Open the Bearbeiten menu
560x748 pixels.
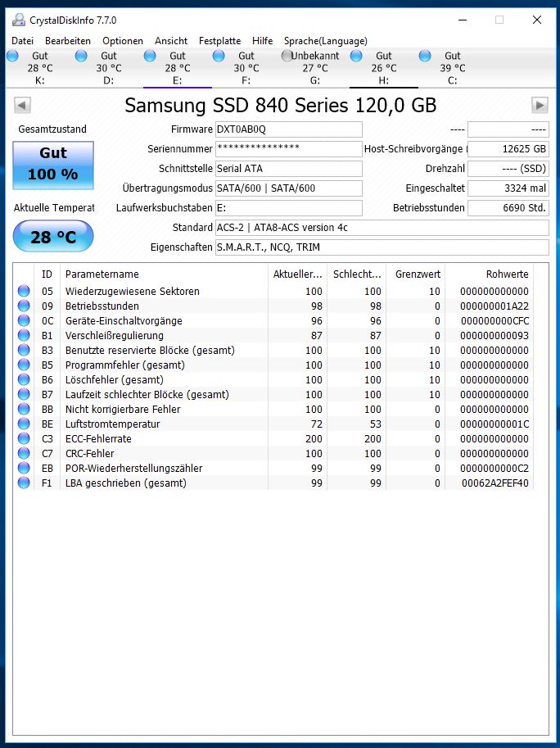pyautogui.click(x=68, y=41)
